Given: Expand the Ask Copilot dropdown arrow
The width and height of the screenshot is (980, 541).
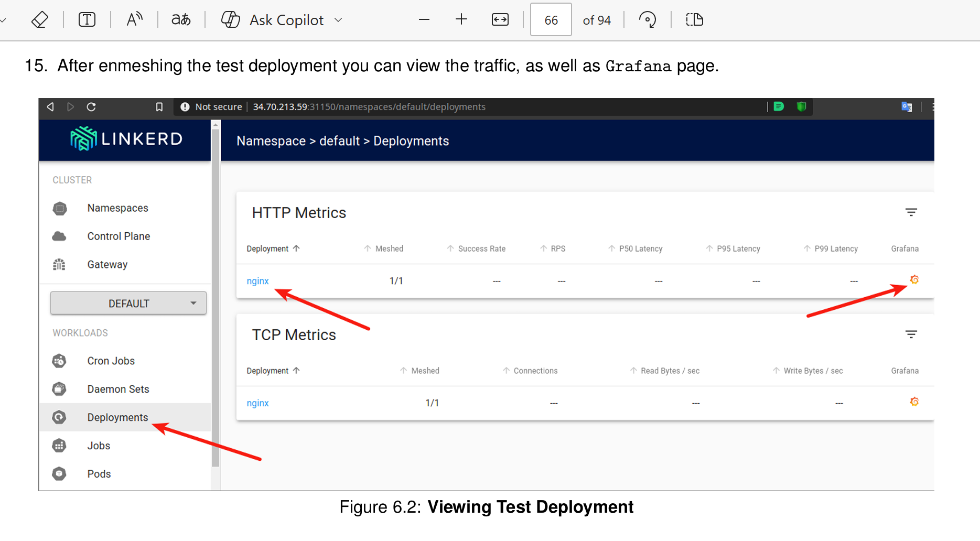Looking at the screenshot, I should click(x=338, y=20).
